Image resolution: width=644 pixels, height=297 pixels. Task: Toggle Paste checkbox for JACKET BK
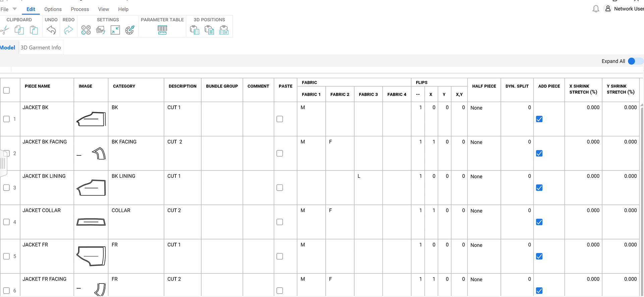click(x=280, y=119)
